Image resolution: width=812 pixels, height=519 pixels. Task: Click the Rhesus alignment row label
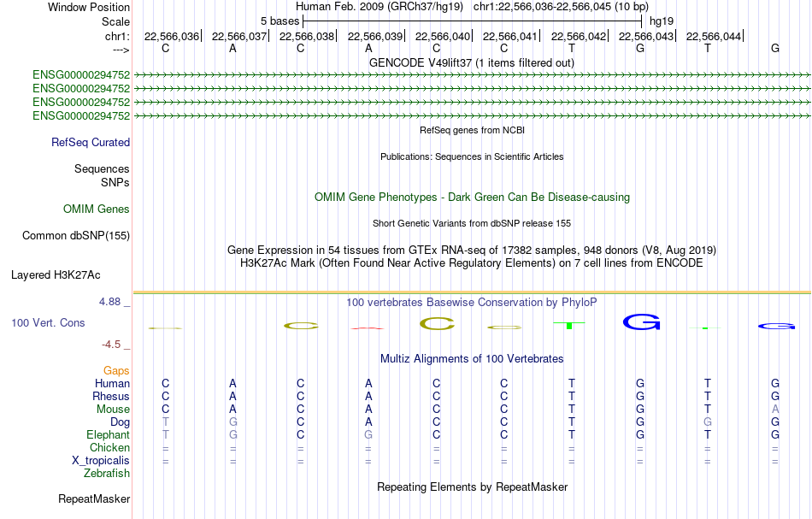[111, 396]
